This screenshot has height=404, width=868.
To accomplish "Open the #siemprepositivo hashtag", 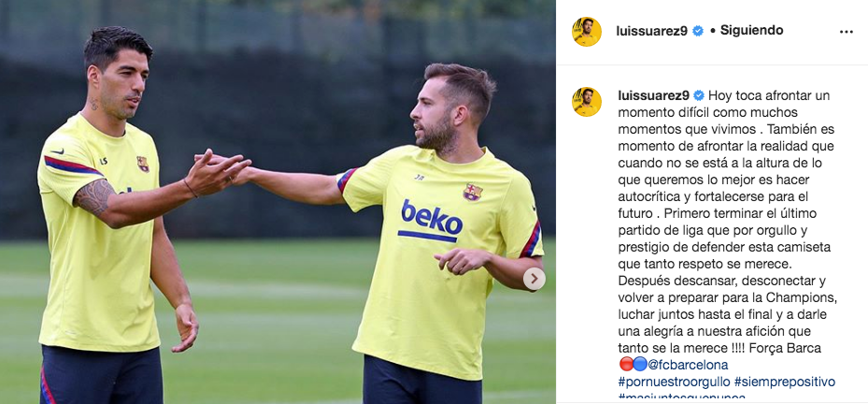I will 785,382.
